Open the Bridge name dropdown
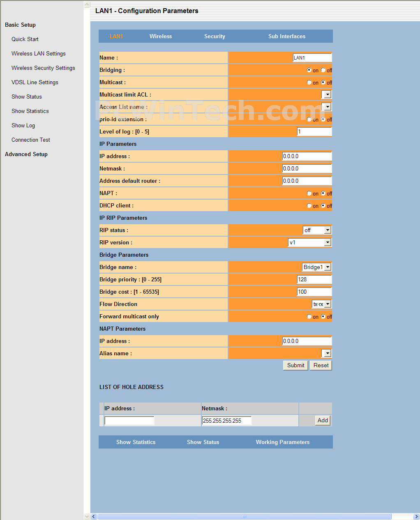 click(x=316, y=267)
